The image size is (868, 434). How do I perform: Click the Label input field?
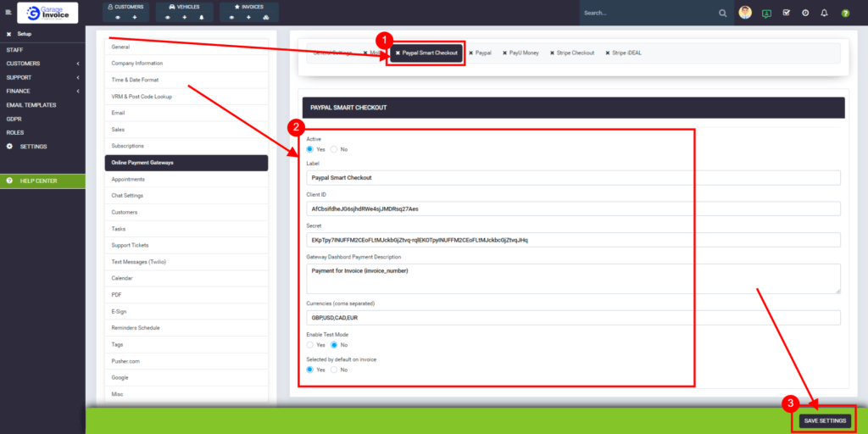click(x=574, y=178)
